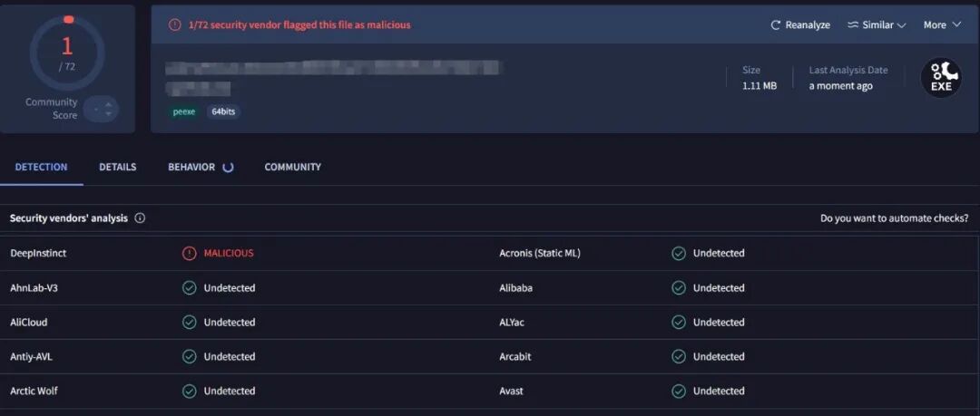Switch to the Details tab
The width and height of the screenshot is (980, 416).
click(118, 167)
